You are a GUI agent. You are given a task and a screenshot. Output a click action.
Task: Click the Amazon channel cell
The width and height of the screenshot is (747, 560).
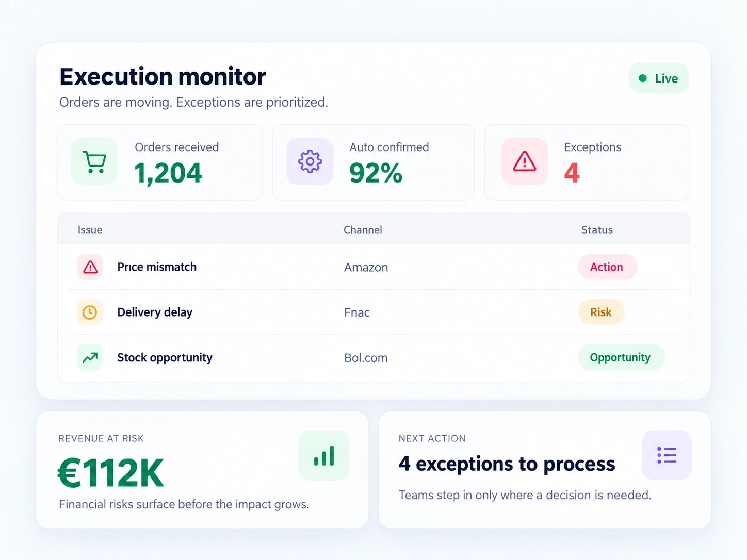click(366, 268)
